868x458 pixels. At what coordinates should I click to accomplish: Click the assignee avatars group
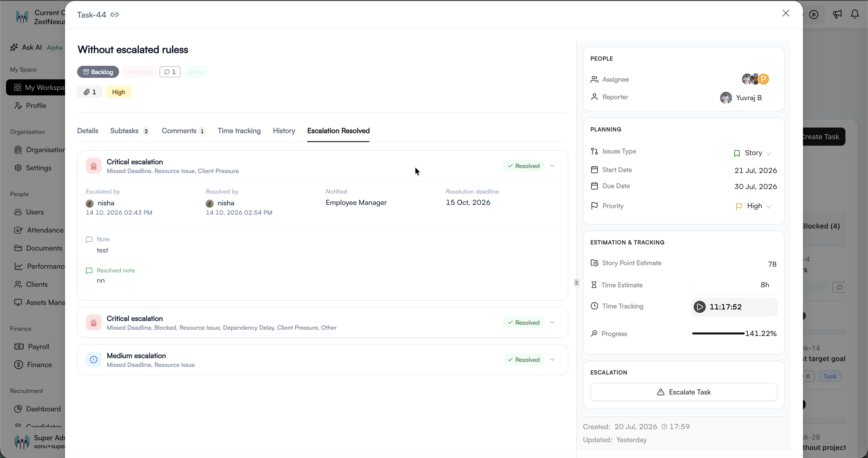coord(755,79)
